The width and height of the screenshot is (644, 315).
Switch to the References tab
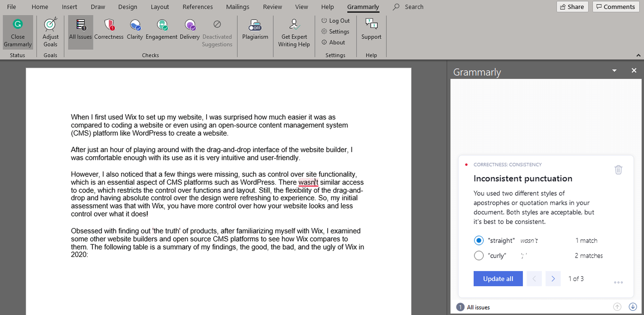198,7
